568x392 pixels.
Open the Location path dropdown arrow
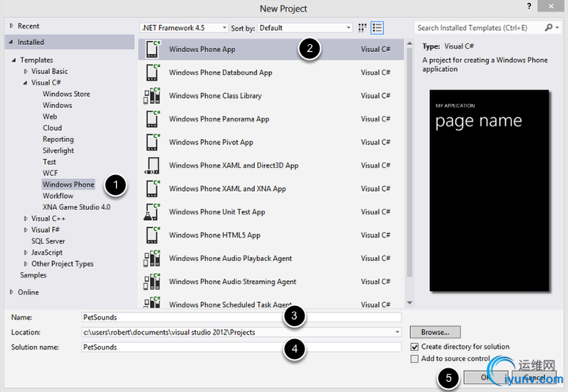398,332
